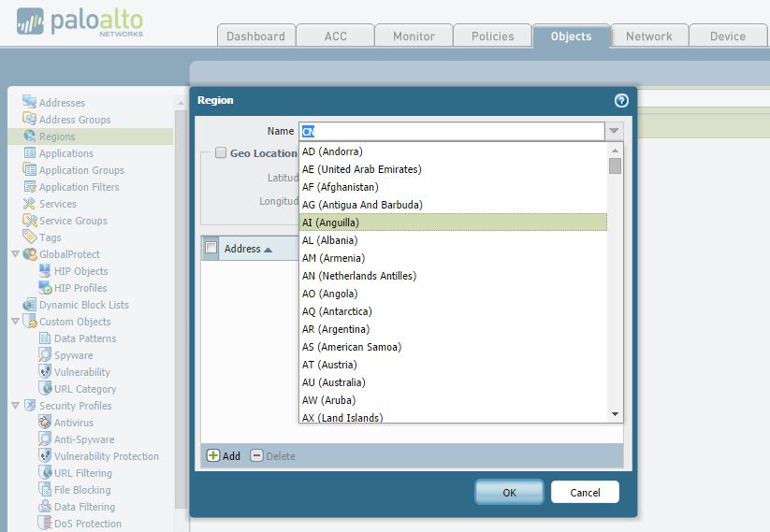The height and width of the screenshot is (532, 770).
Task: Collapse the Security Profiles tree node
Action: click(x=15, y=406)
